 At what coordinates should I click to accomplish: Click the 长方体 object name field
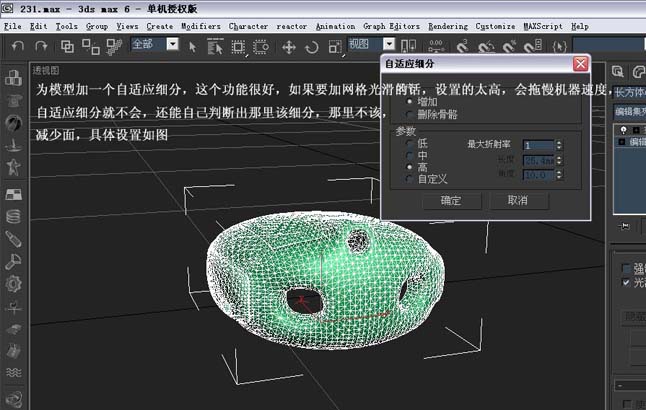click(630, 92)
